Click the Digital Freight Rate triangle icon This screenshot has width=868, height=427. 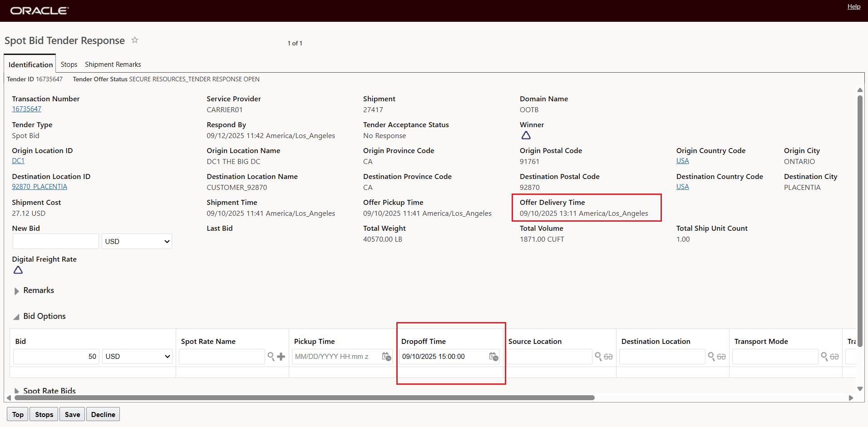tap(18, 270)
